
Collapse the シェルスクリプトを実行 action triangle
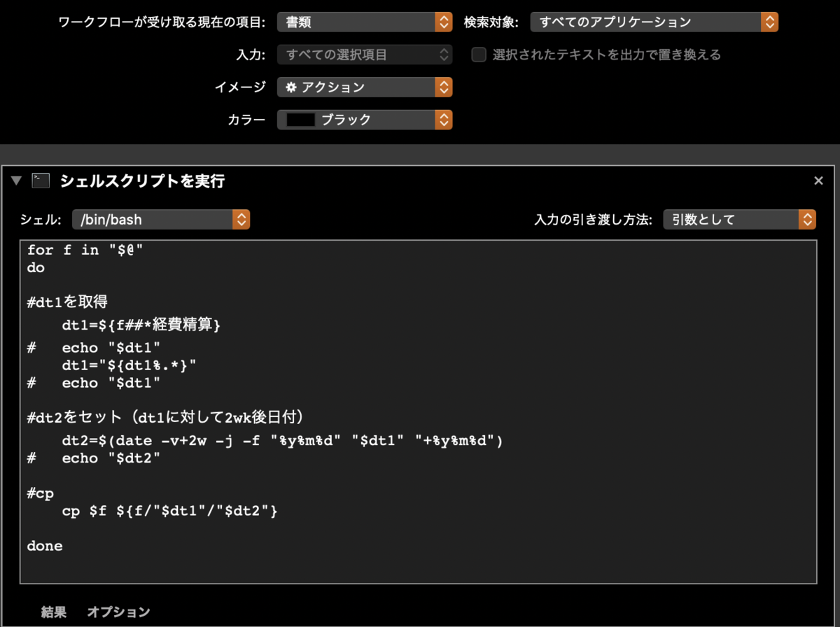point(17,181)
